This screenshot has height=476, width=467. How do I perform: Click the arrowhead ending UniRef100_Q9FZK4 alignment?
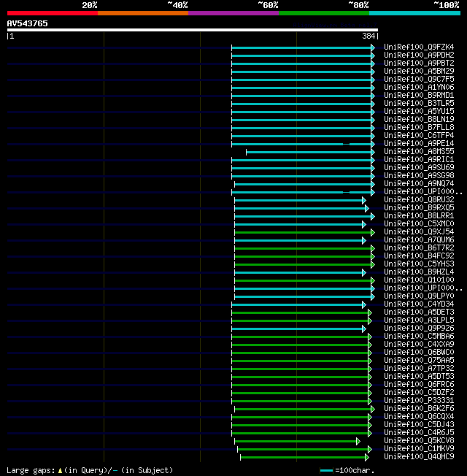[373, 47]
